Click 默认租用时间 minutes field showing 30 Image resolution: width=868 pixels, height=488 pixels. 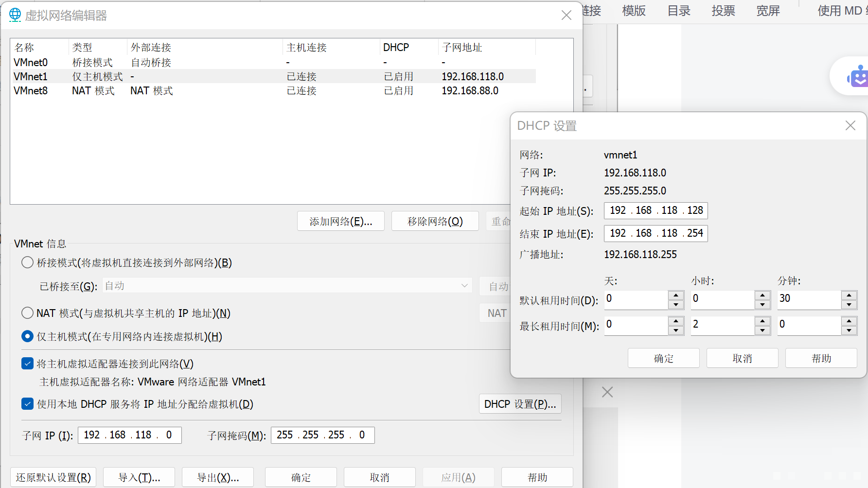[x=809, y=300]
